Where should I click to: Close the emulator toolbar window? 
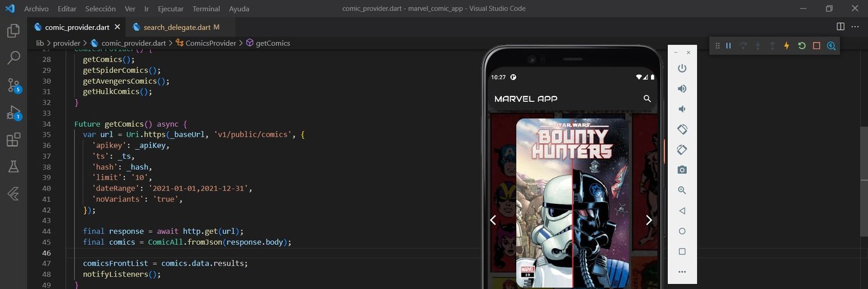pos(688,52)
